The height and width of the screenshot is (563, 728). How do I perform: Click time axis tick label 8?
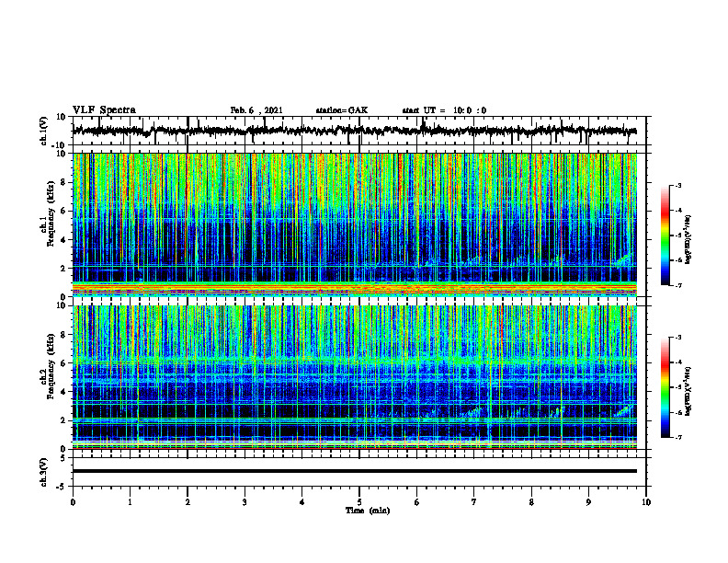click(x=531, y=502)
